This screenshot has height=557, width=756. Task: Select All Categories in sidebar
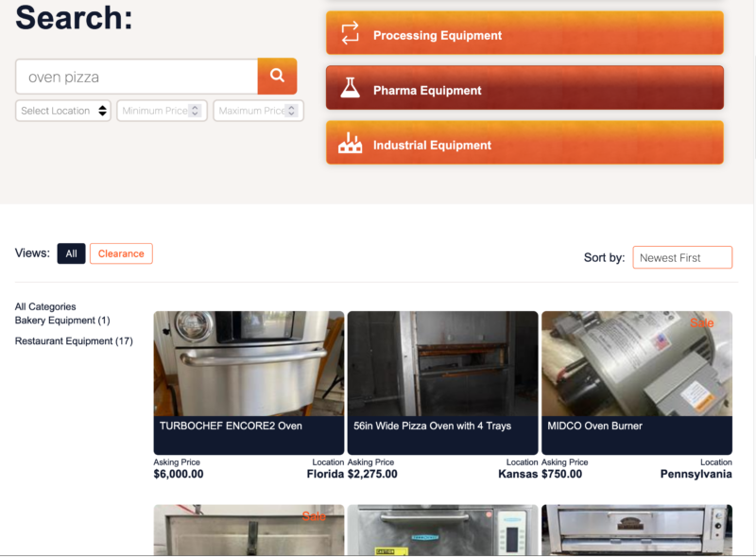[x=45, y=306]
